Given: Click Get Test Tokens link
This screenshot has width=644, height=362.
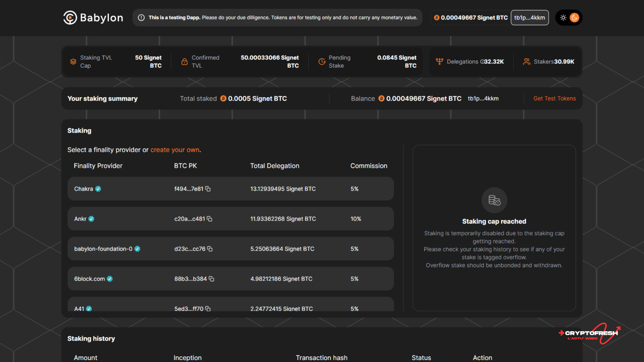Looking at the screenshot, I should [554, 99].
